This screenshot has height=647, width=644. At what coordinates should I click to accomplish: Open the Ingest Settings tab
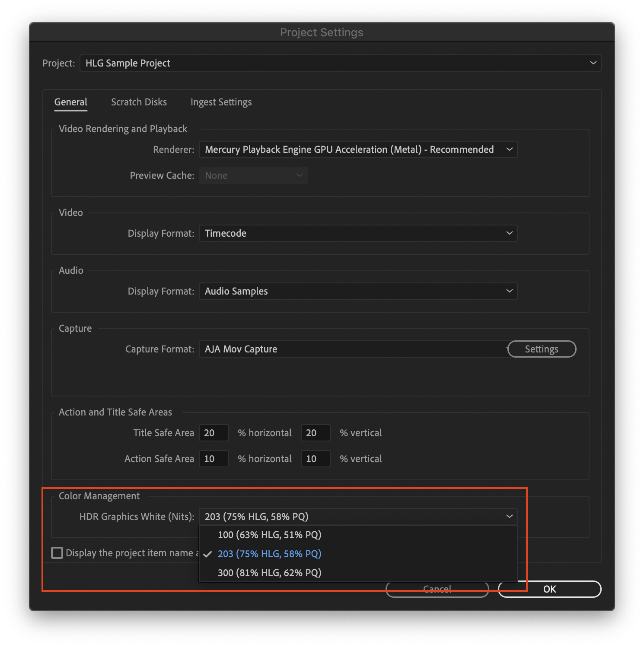[221, 102]
